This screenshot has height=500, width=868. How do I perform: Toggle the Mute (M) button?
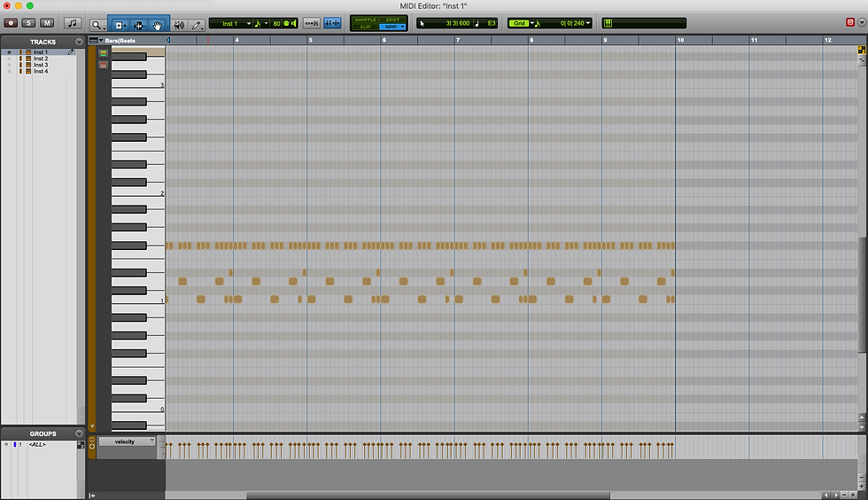tap(47, 23)
